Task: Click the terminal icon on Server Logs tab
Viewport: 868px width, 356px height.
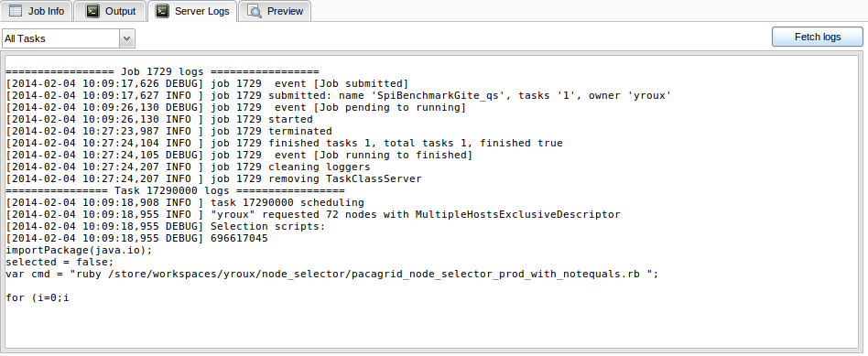Action: (x=162, y=10)
